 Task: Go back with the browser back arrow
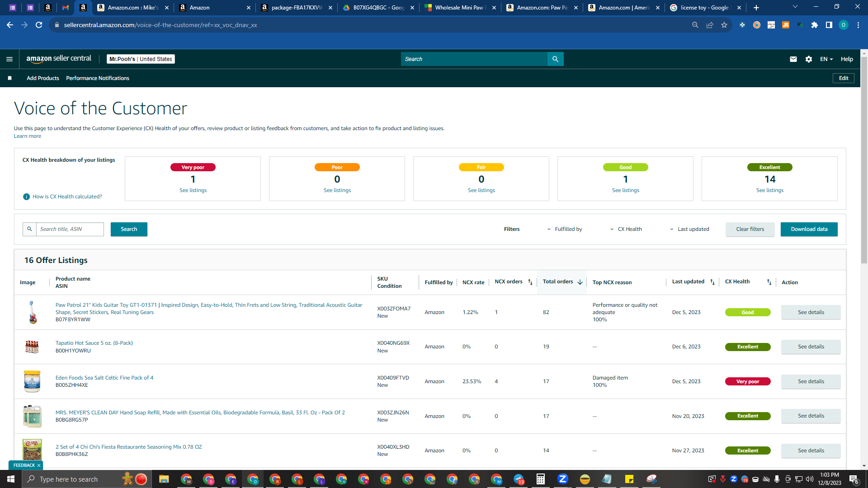click(10, 25)
